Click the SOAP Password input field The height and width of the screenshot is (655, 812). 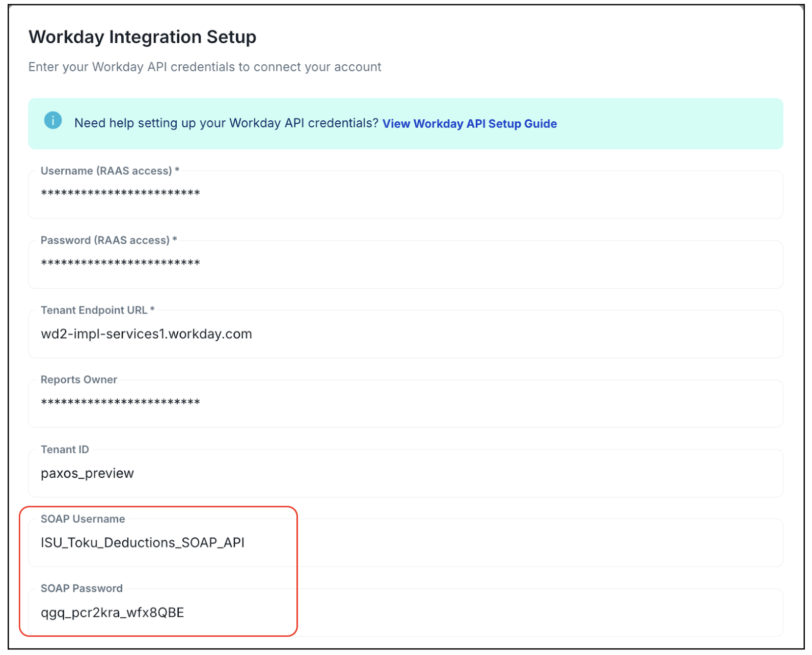coord(405,613)
